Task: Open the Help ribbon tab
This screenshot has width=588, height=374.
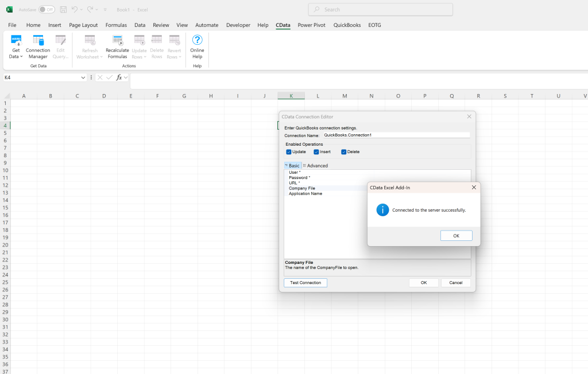Action: pyautogui.click(x=263, y=25)
